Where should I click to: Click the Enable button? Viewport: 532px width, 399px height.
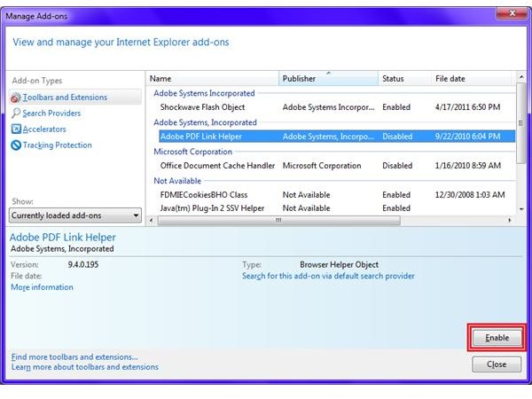coord(497,338)
